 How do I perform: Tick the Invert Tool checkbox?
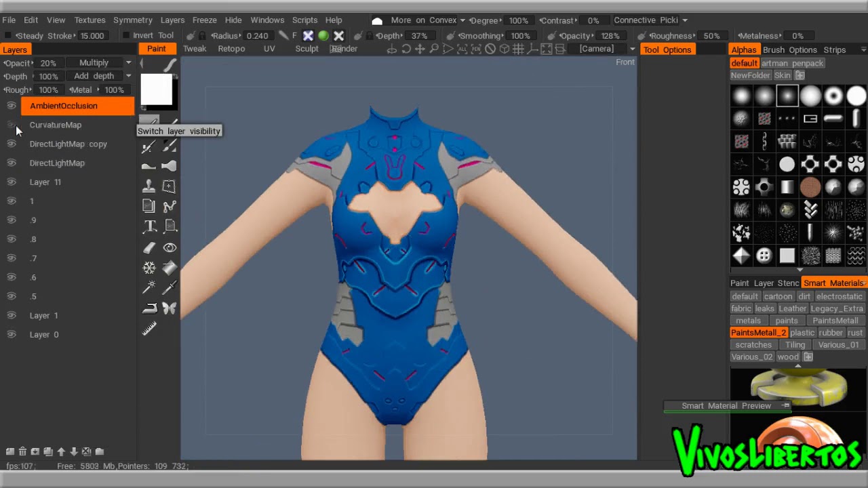pos(126,35)
